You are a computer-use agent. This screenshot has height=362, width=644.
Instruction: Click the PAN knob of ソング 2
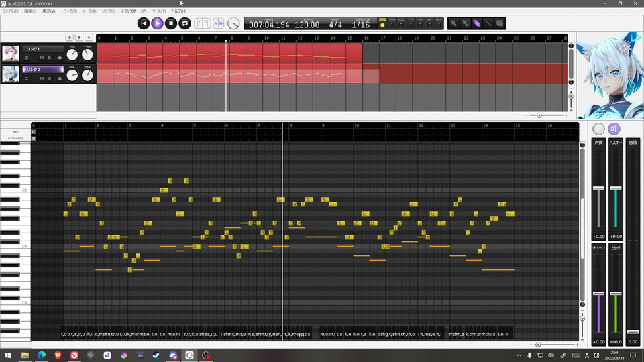click(87, 76)
